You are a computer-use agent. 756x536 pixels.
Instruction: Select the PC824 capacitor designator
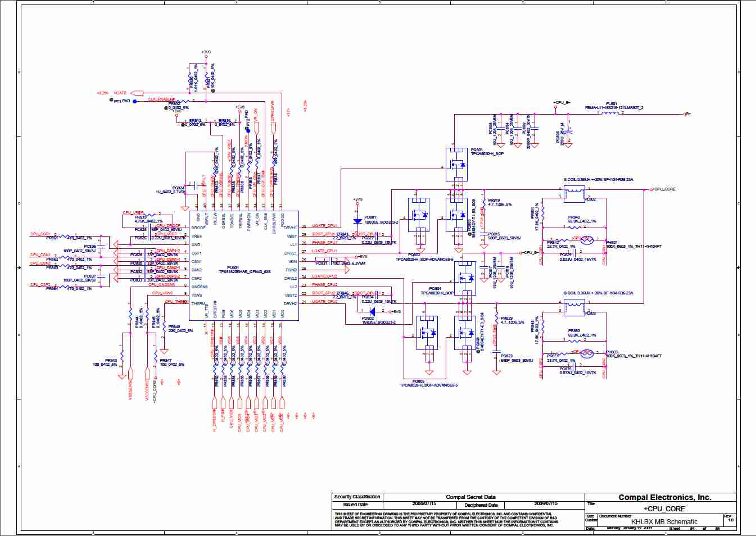point(178,188)
